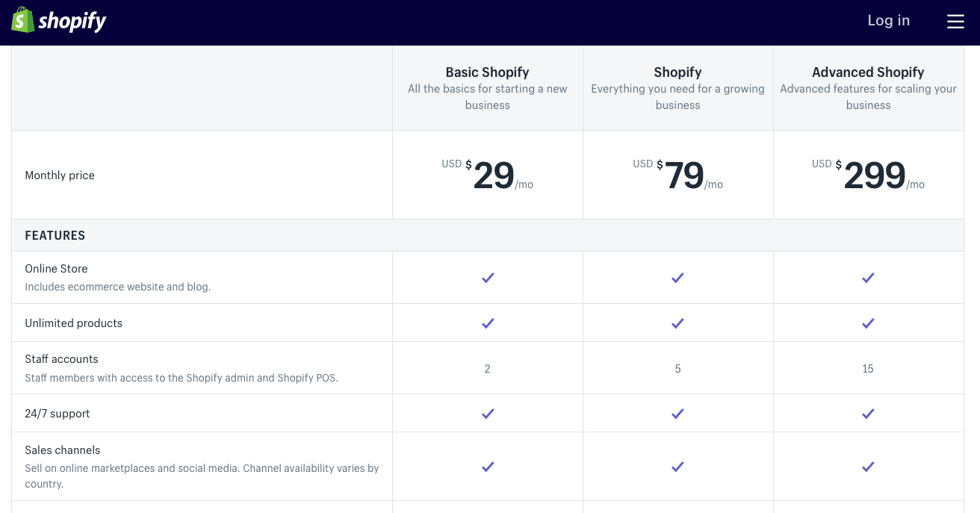Click the Sales channels checkmark under Shopify plan
Screen dimensions: 980x513
pyautogui.click(x=677, y=466)
